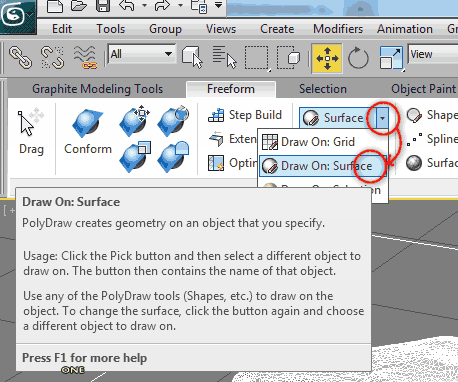Expand the Surface draw-on dropdown arrow
458x382 pixels.
[x=383, y=118]
